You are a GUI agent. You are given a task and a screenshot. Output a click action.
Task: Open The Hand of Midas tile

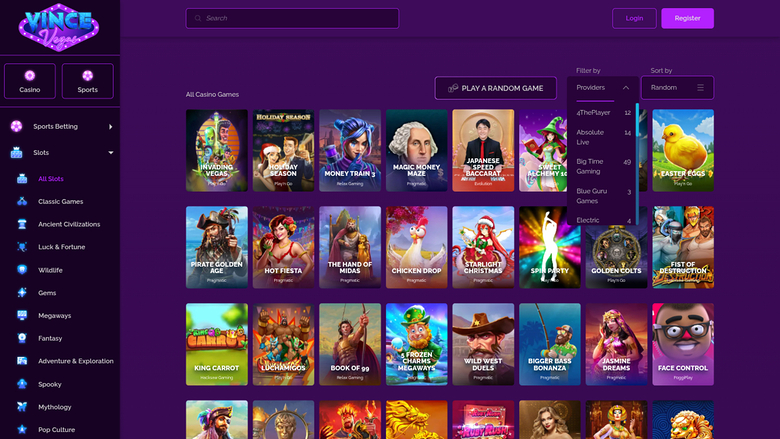coord(350,247)
